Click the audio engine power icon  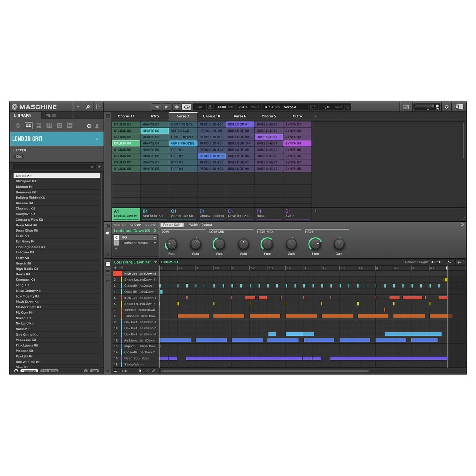pyautogui.click(x=447, y=107)
